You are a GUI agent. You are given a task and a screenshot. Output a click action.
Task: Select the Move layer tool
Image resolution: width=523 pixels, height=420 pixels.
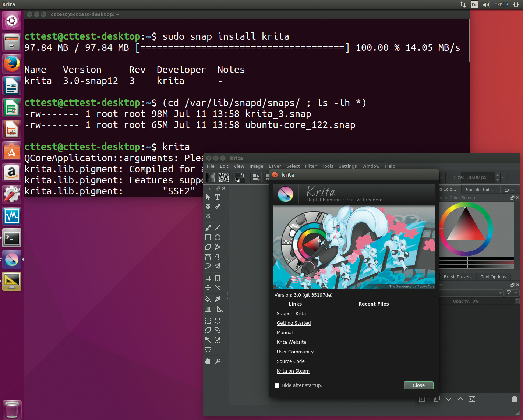click(208, 287)
